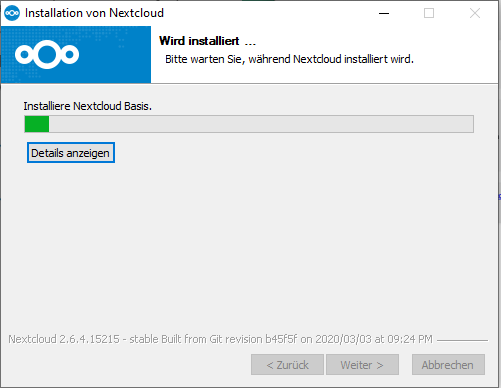Click the disabled maximize window icon

(x=429, y=13)
